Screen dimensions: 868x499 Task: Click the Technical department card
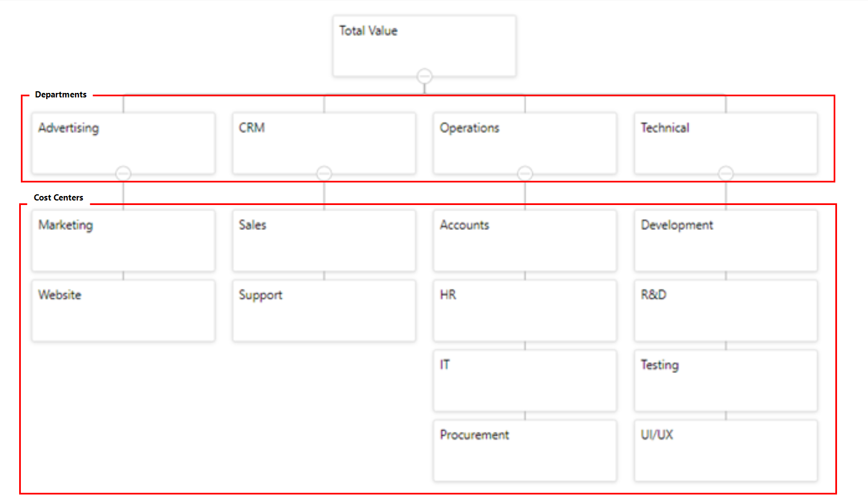[725, 142]
